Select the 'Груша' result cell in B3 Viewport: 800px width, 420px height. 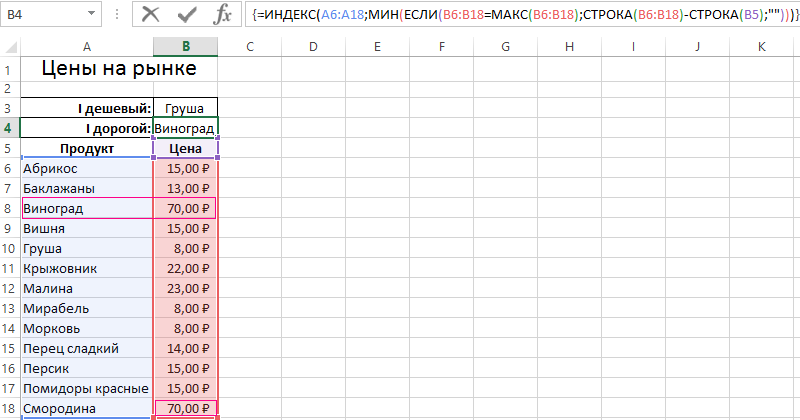pyautogui.click(x=186, y=108)
